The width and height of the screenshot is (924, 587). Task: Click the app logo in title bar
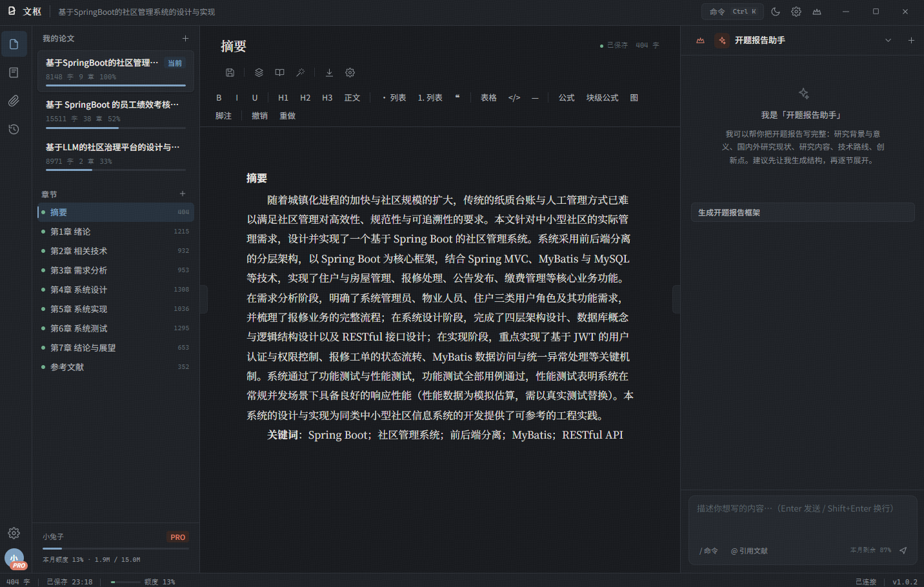click(12, 11)
